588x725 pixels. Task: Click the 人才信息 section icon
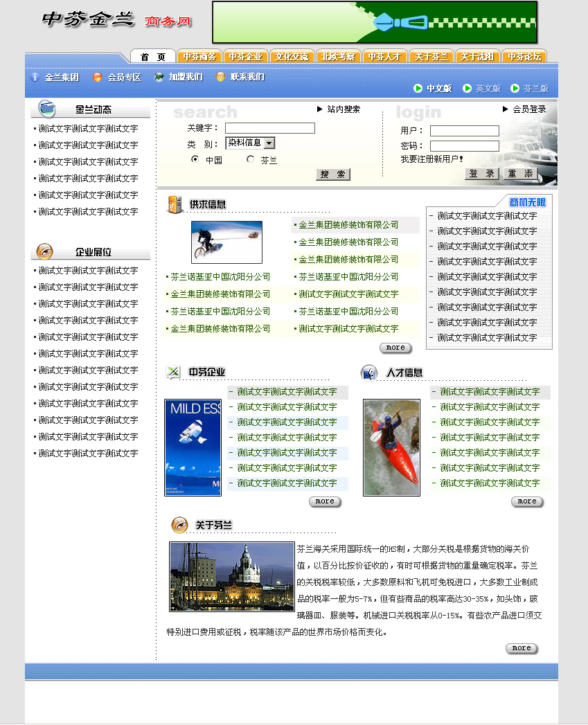coord(369,373)
